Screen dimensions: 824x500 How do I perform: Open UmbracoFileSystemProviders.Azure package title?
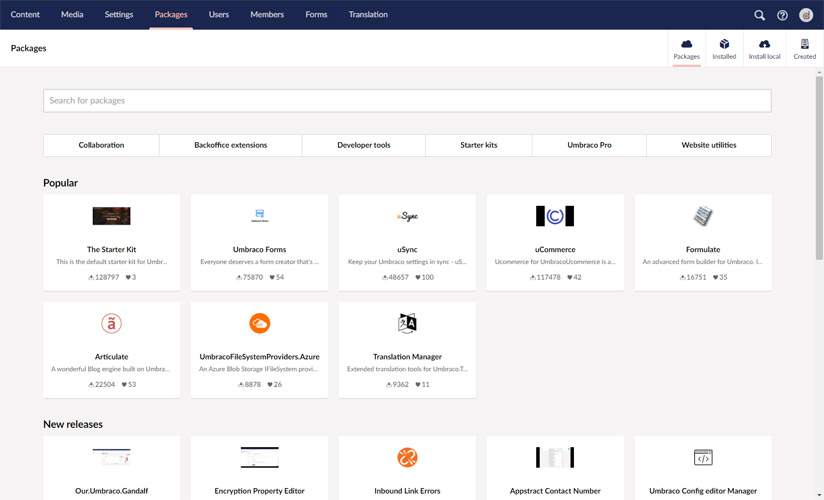[260, 357]
